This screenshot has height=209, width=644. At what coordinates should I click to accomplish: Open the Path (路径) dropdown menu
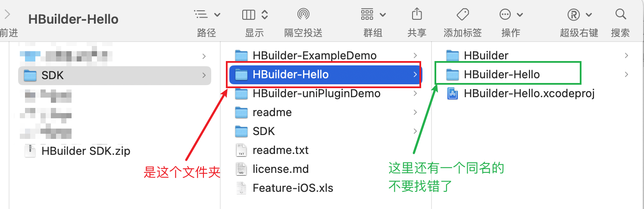tap(207, 15)
